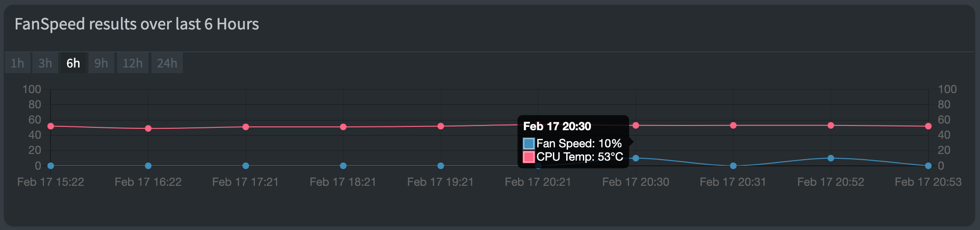
Task: Click the FanSpeed results panel title
Action: (x=137, y=24)
